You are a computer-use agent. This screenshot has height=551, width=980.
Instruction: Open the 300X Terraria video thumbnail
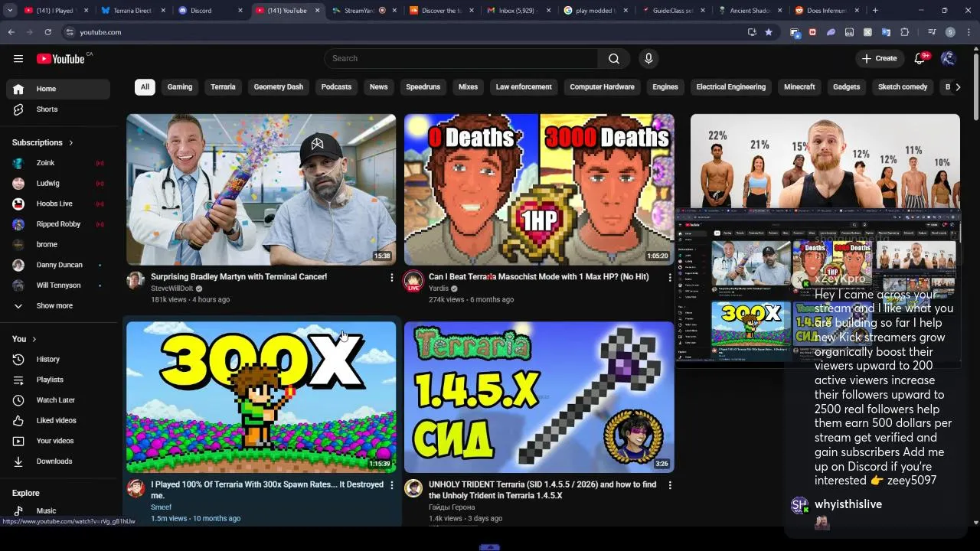point(261,397)
